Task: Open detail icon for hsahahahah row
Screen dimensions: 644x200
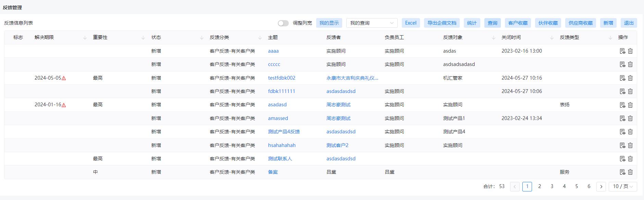Action: point(622,145)
